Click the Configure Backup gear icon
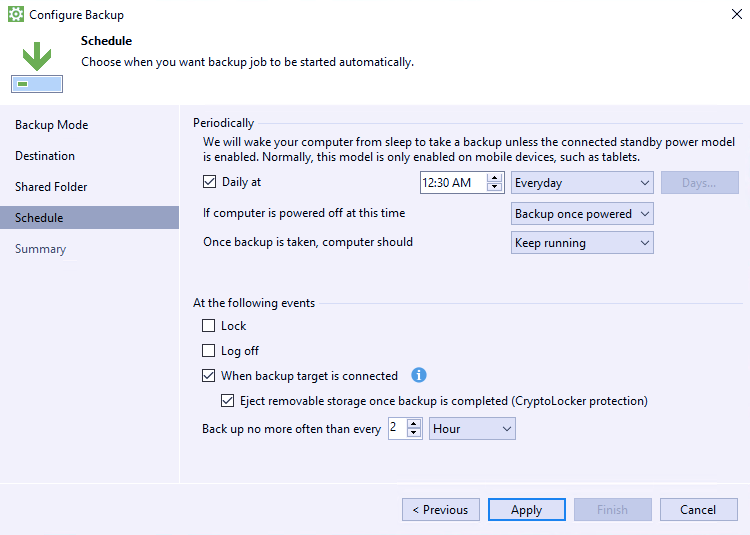This screenshot has width=750, height=535. (16, 15)
